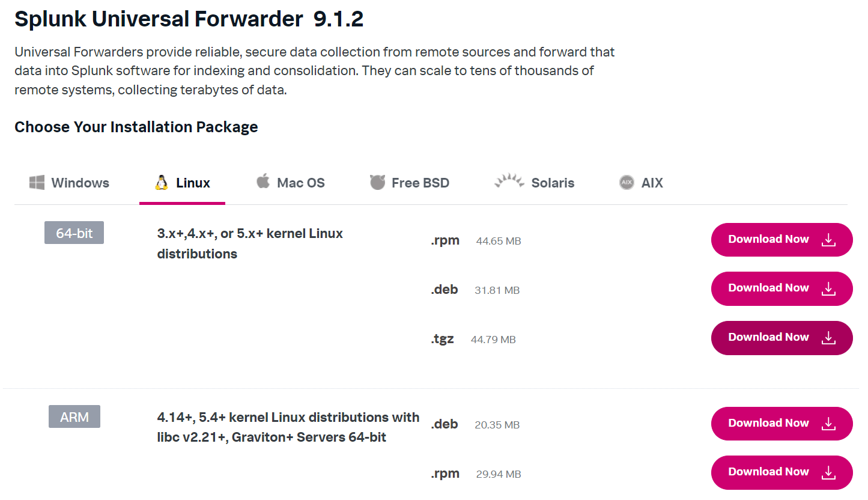Click the Windows logo icon

37,183
